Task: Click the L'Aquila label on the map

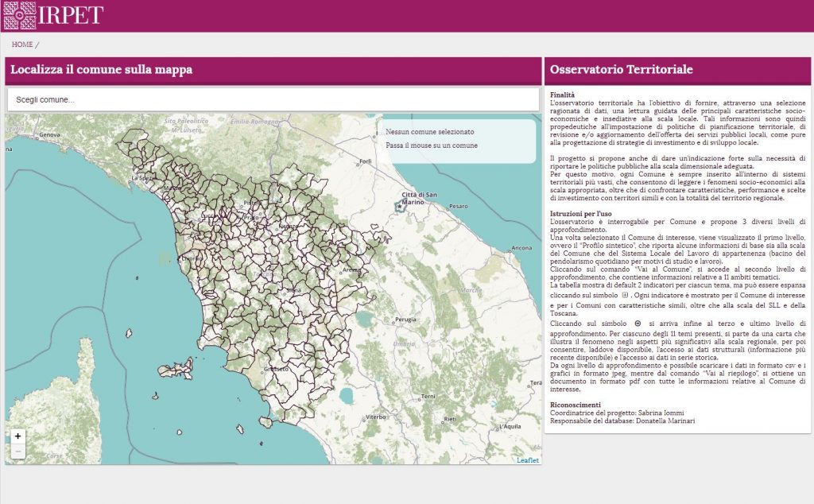Action: pyautogui.click(x=510, y=427)
